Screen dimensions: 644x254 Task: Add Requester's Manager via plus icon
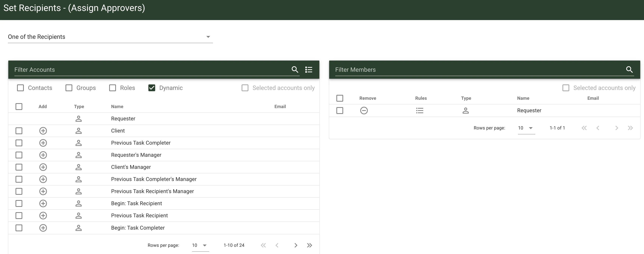pyautogui.click(x=43, y=155)
